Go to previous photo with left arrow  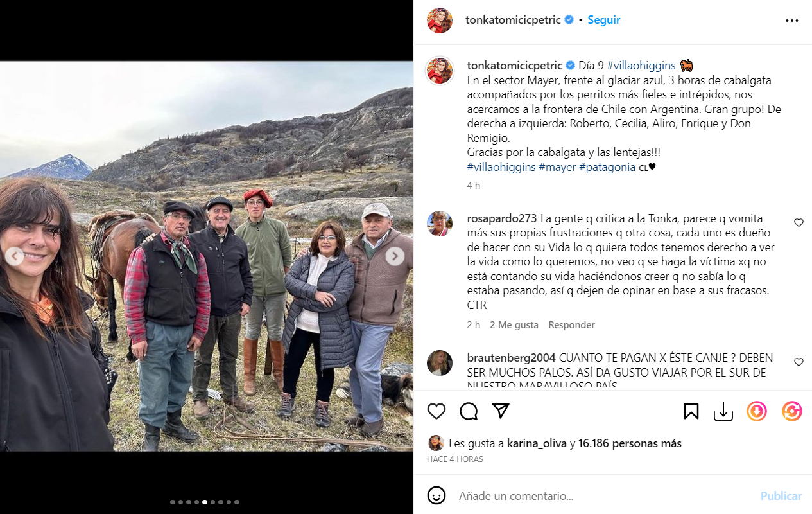[x=14, y=256]
